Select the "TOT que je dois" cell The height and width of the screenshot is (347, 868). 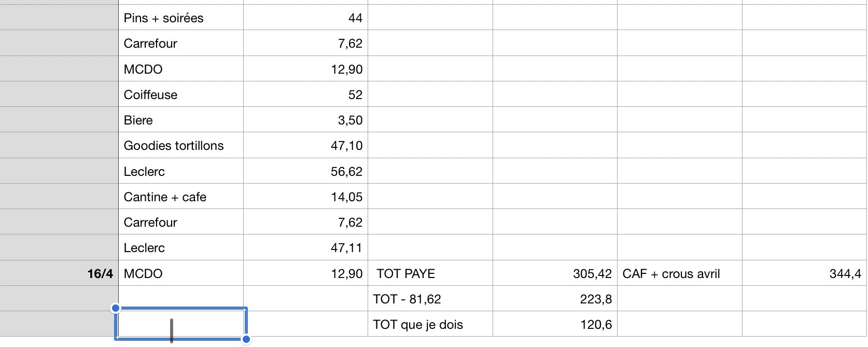pyautogui.click(x=430, y=325)
